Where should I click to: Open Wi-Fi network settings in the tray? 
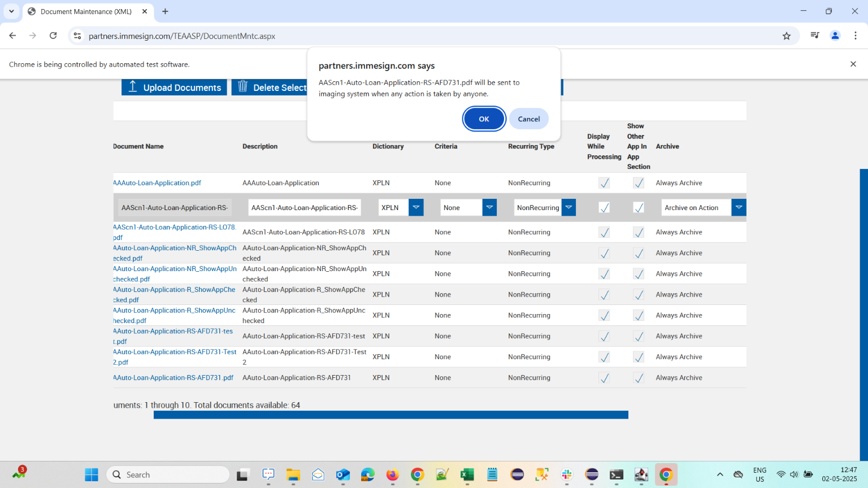tap(781, 474)
